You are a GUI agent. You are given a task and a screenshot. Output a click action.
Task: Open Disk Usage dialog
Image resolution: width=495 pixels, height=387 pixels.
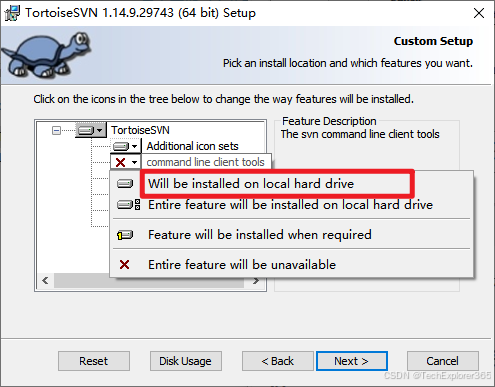pos(186,361)
